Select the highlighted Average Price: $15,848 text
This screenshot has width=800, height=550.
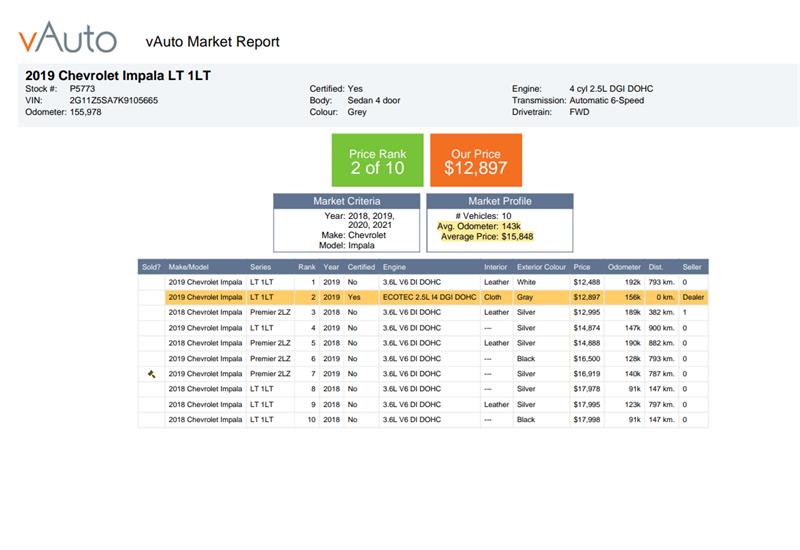[x=487, y=237]
